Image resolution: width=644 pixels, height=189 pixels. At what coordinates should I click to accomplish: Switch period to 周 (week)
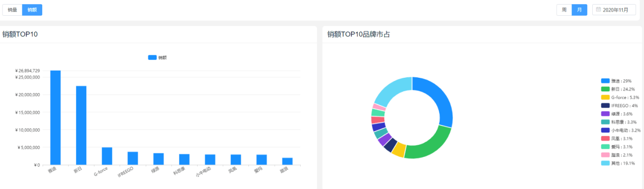pyautogui.click(x=564, y=10)
